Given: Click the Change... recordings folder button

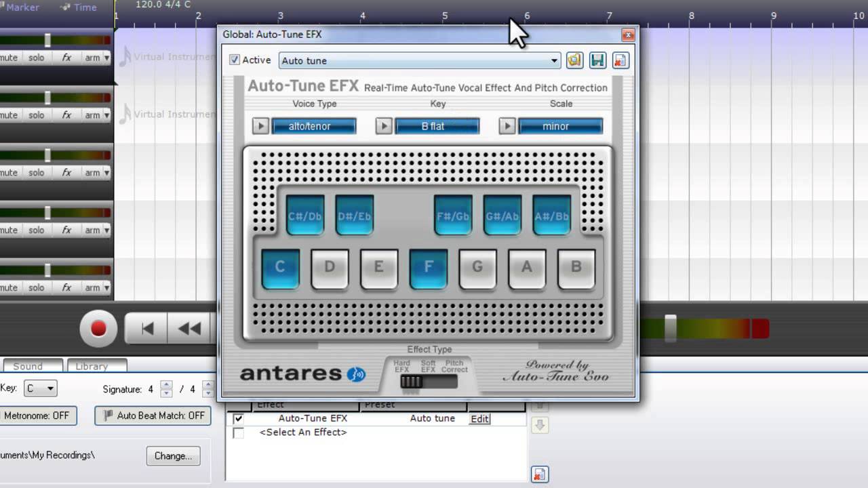Looking at the screenshot, I should (173, 455).
